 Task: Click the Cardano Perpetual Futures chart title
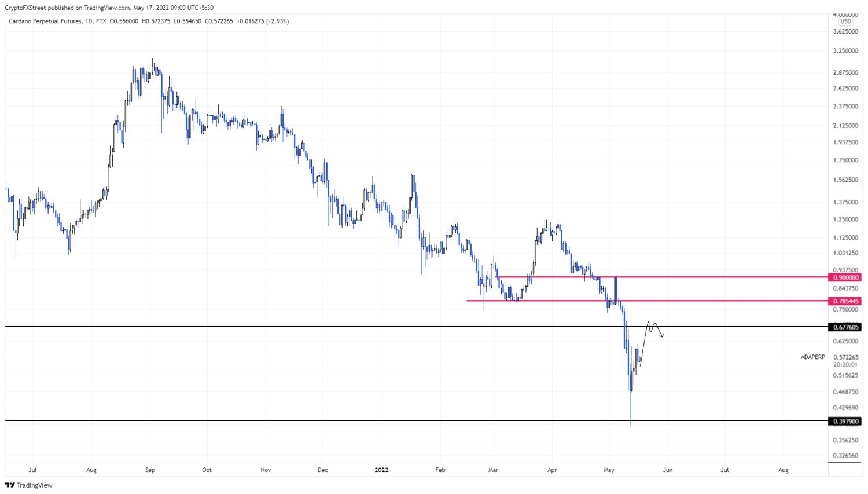[45, 21]
